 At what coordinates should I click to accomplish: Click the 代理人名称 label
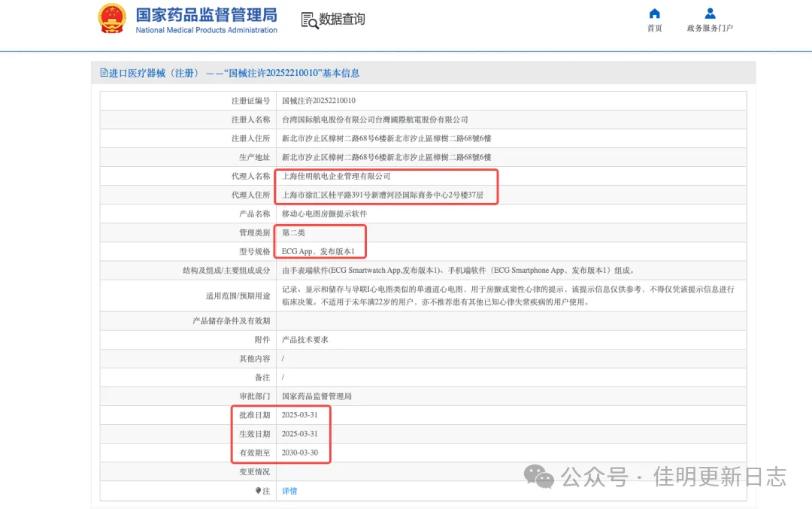coord(250,176)
